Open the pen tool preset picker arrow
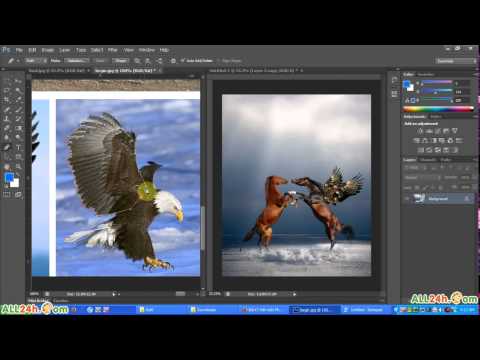Image resolution: width=480 pixels, height=360 pixels. [x=18, y=61]
